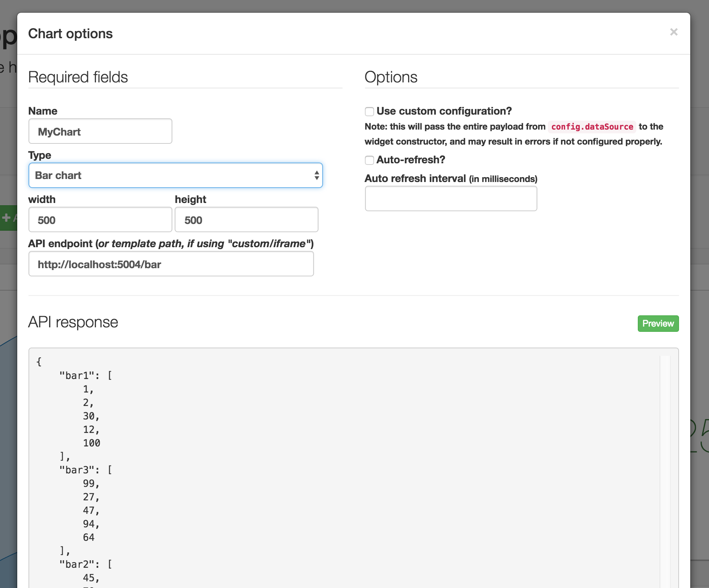Click the "Auto-refresh?" label text

[411, 160]
